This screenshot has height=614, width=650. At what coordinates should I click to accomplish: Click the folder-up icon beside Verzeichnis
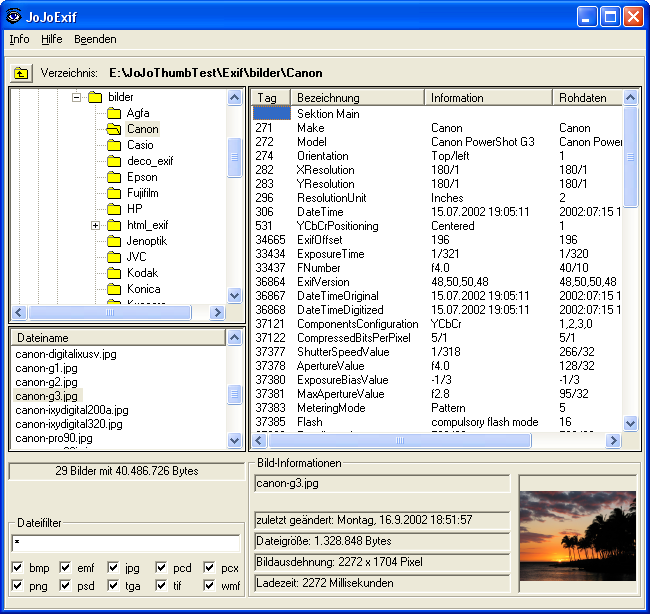tap(20, 73)
